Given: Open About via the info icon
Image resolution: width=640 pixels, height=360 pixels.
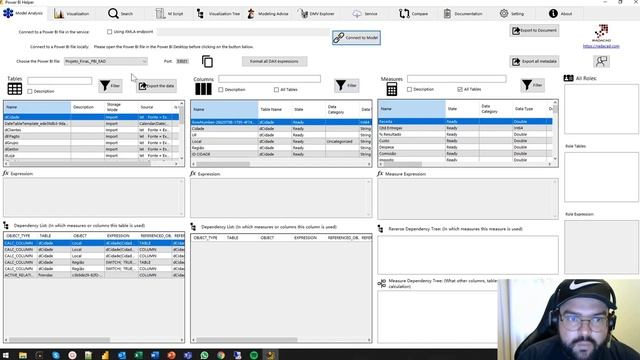Looking at the screenshot, I should (553, 13).
